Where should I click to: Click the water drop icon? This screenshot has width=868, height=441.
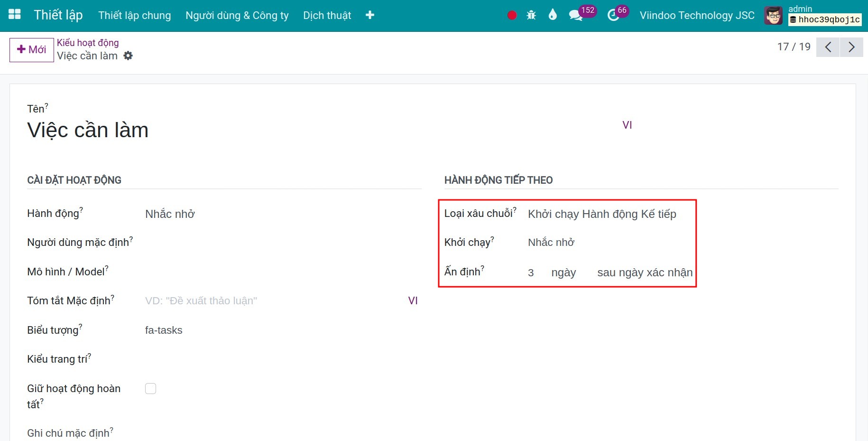pos(553,15)
